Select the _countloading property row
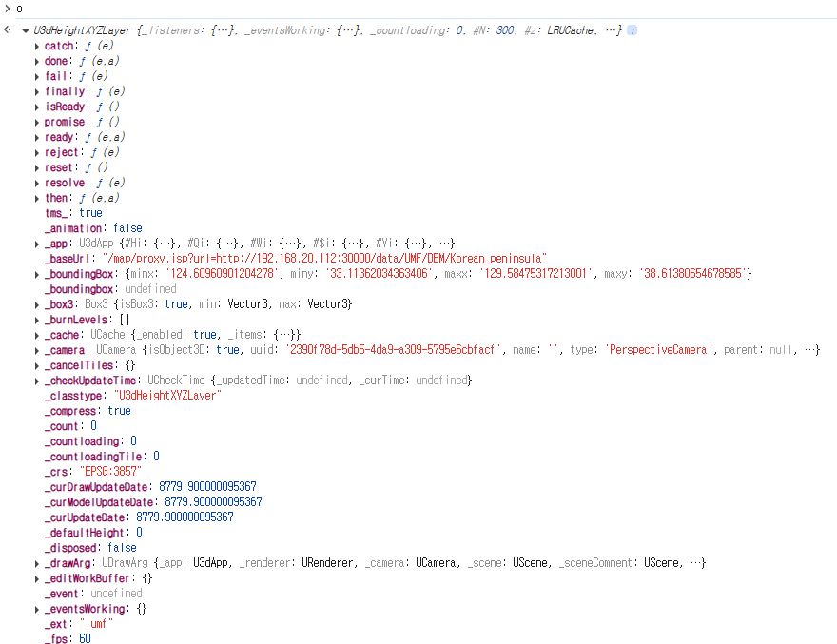This screenshot has height=644, width=837. coord(90,441)
